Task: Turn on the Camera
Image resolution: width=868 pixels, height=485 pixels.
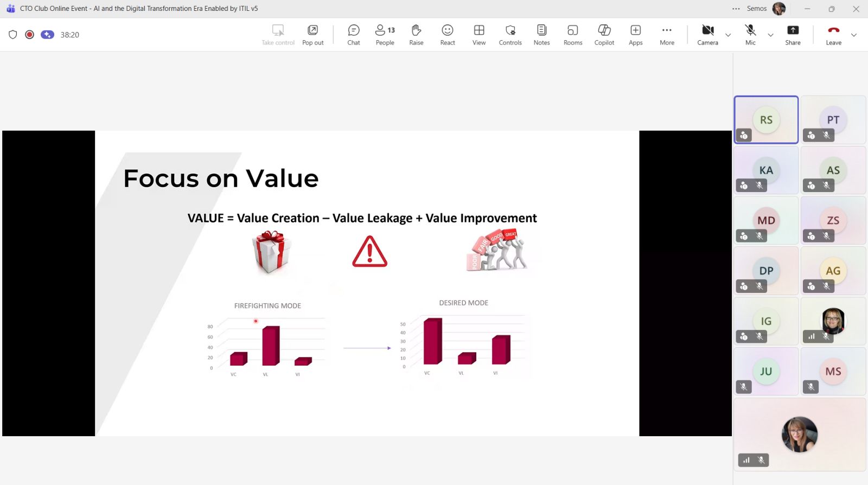Action: [707, 35]
